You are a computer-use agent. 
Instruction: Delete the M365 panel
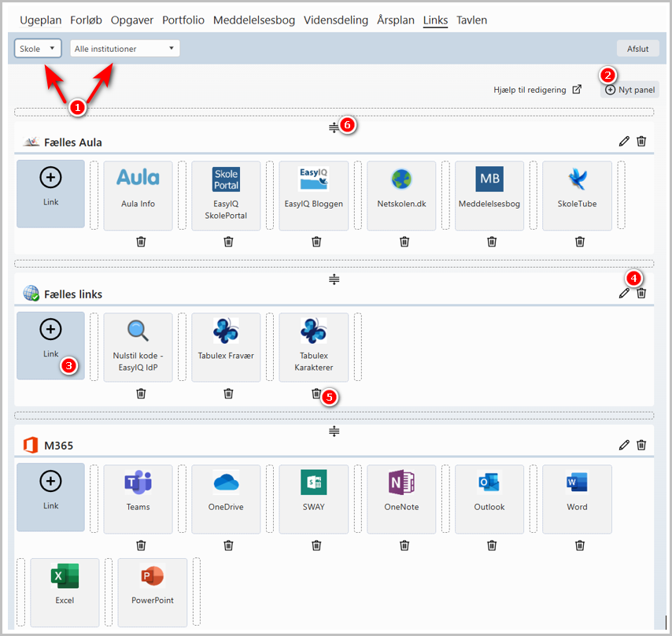pyautogui.click(x=641, y=445)
